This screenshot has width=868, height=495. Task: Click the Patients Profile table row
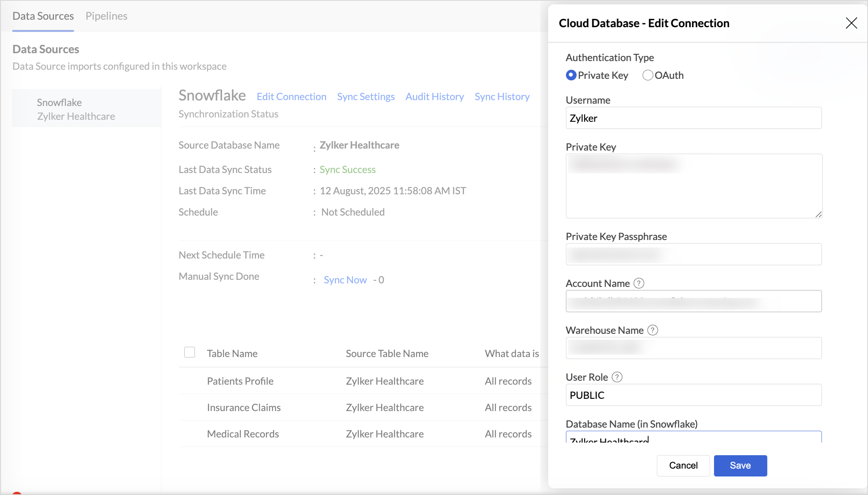(x=363, y=381)
